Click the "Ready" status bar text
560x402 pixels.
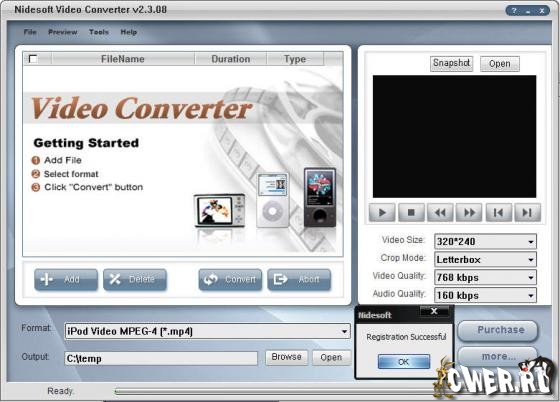point(60,391)
